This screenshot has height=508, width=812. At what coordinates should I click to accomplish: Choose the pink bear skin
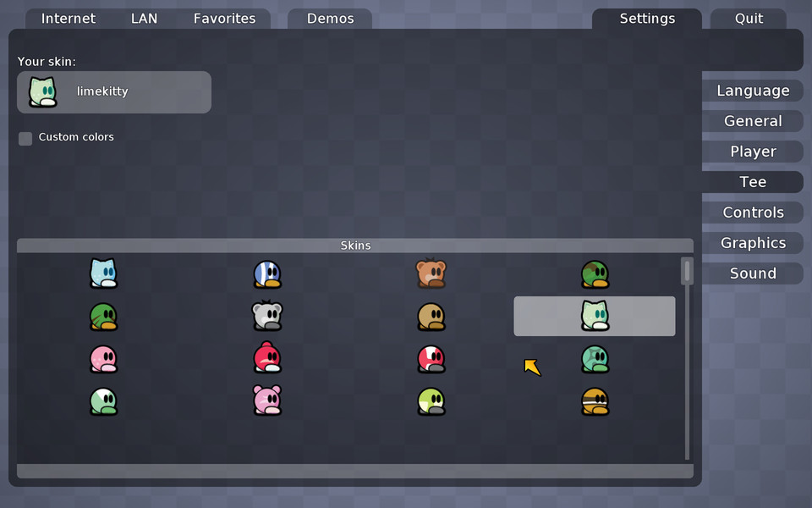(267, 400)
